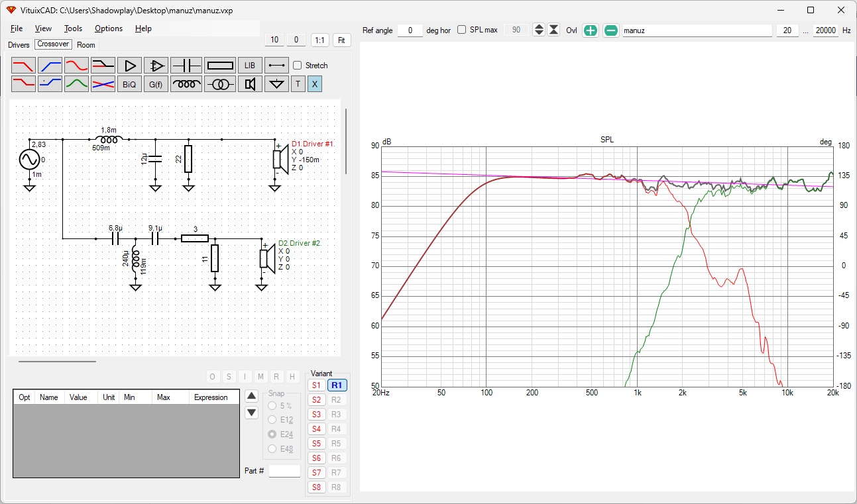Screen dimensions: 857x504
Task: Add an operational amplifier component
Action: click(x=156, y=66)
